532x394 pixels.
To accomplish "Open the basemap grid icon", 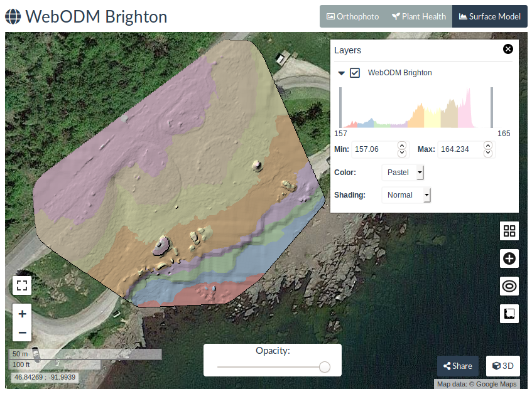I will tap(509, 231).
